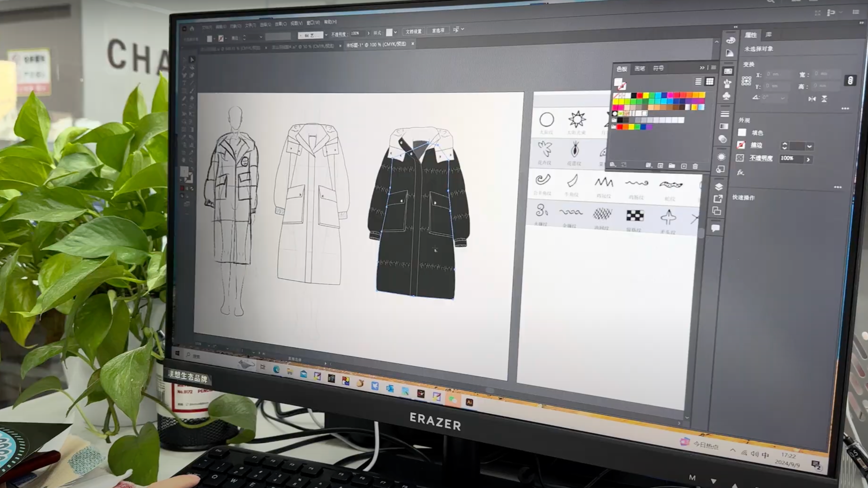
Task: Click the reference point grid icon
Action: tap(746, 81)
